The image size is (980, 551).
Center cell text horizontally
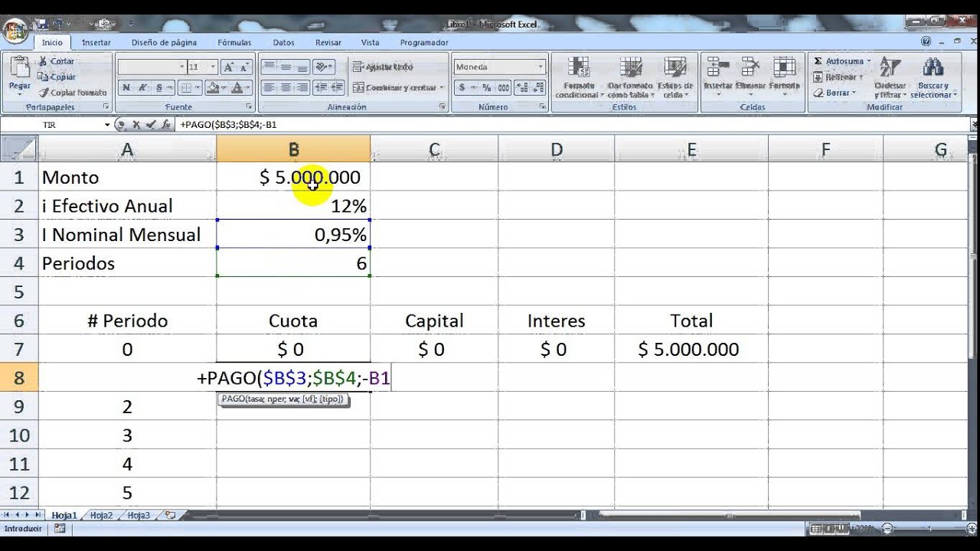286,87
